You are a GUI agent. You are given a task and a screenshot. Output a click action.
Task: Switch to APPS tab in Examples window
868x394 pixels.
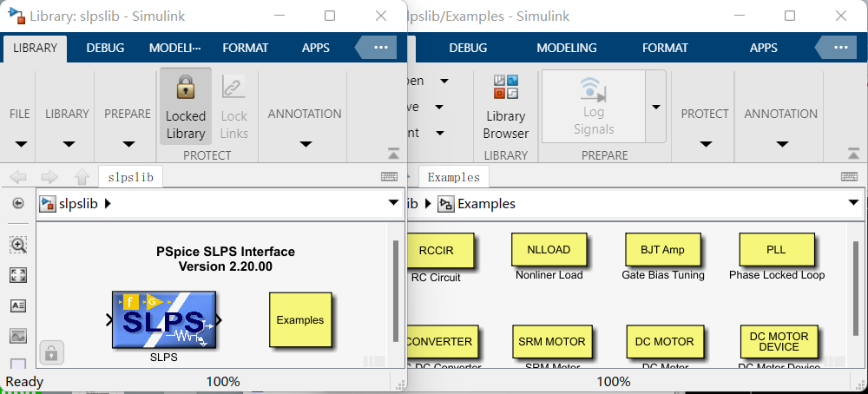point(763,48)
